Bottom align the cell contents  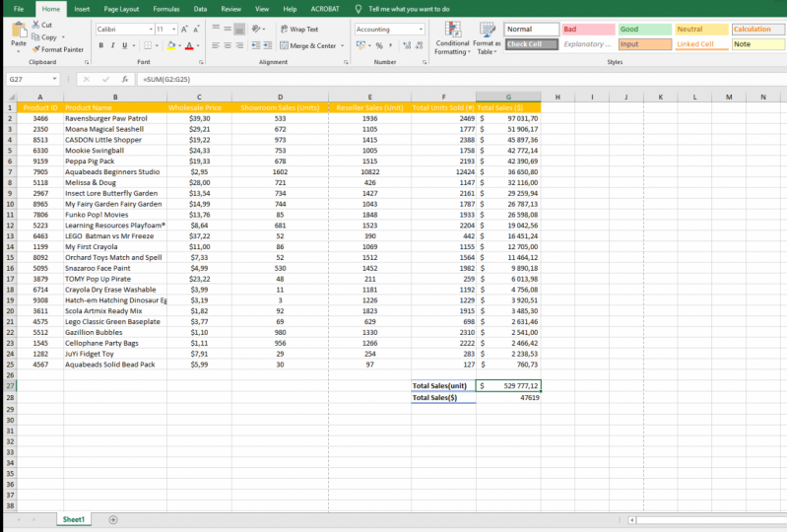click(x=240, y=30)
